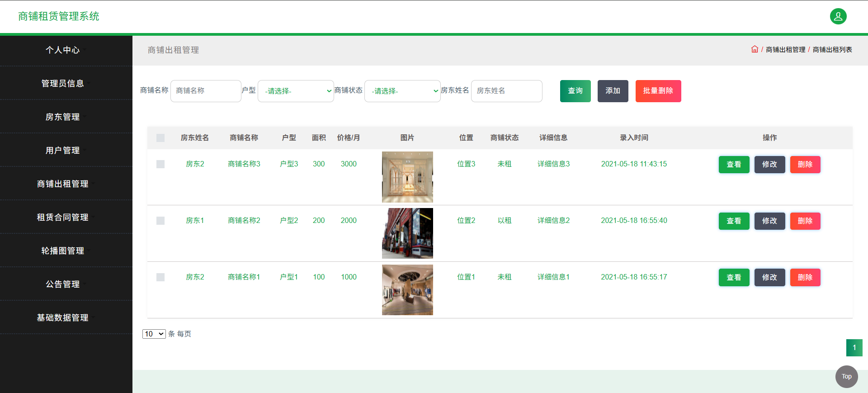The height and width of the screenshot is (393, 868).
Task: Click the round Top back-to-top button
Action: click(x=847, y=377)
